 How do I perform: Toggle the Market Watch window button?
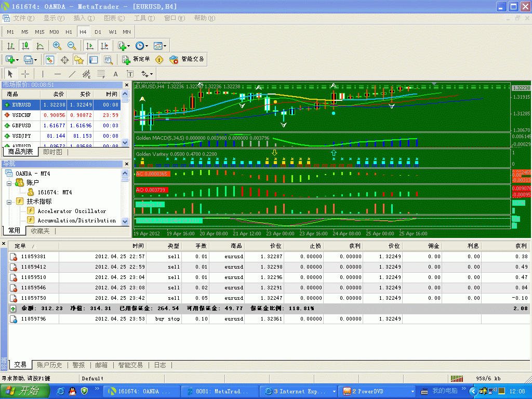point(50,60)
